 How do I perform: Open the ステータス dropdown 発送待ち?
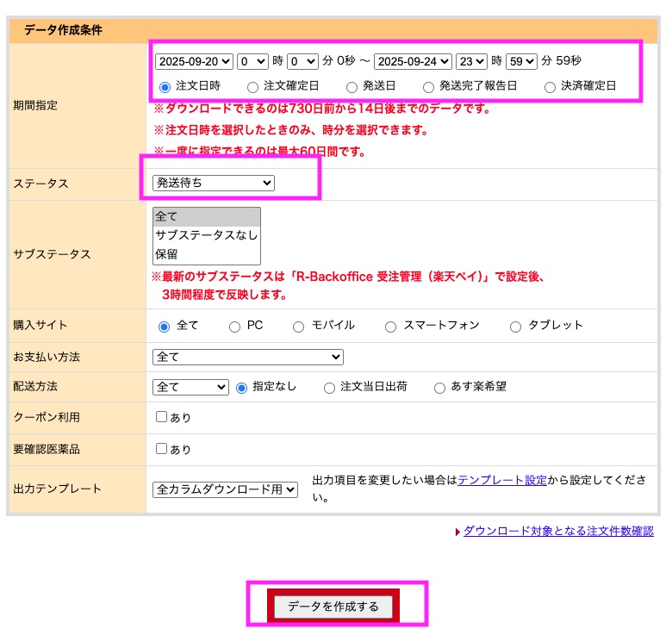[x=213, y=183]
